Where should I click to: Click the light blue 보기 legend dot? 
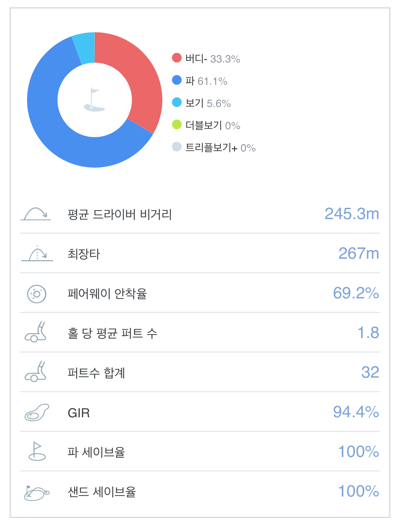tap(177, 102)
